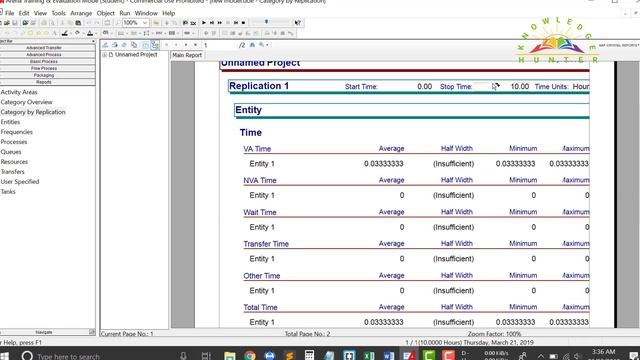The width and height of the screenshot is (640, 360).
Task: Select Unnamed Project in report tree
Action: click(x=136, y=55)
